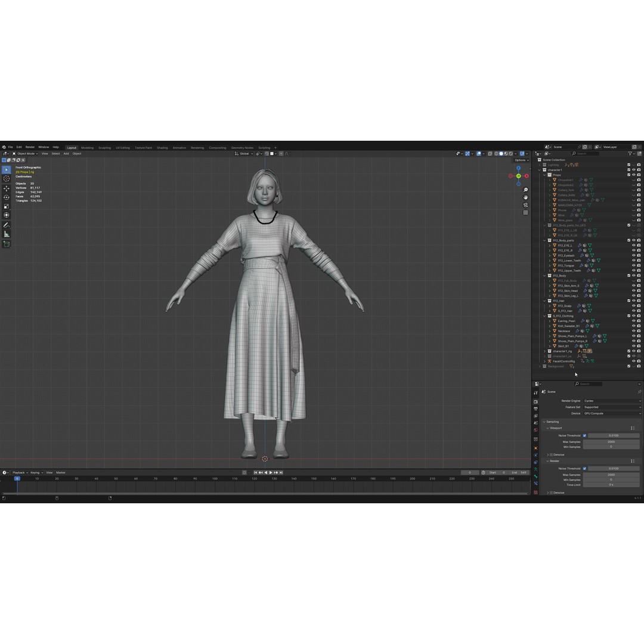Screen dimensions: 644x644
Task: Open the Texture properties tab
Action: click(x=535, y=492)
